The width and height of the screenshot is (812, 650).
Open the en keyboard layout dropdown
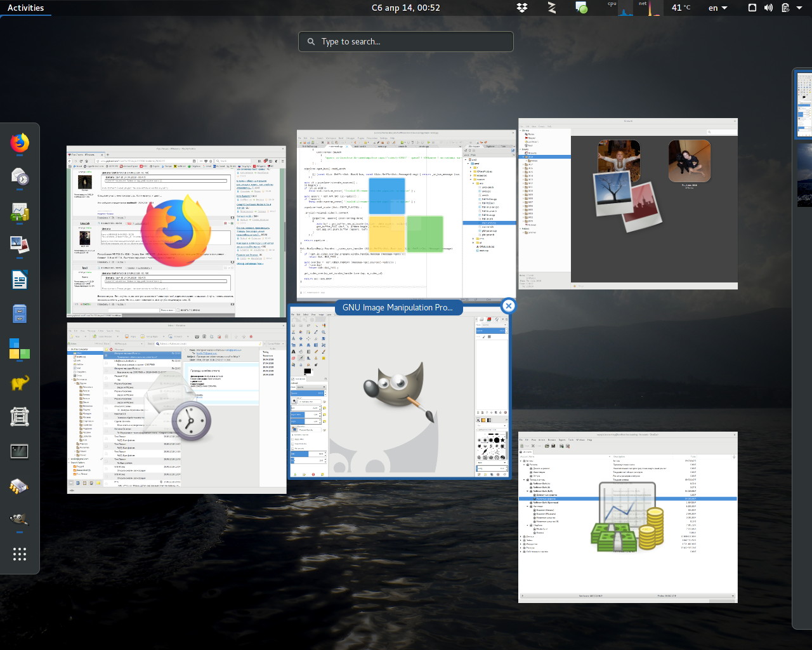(717, 8)
